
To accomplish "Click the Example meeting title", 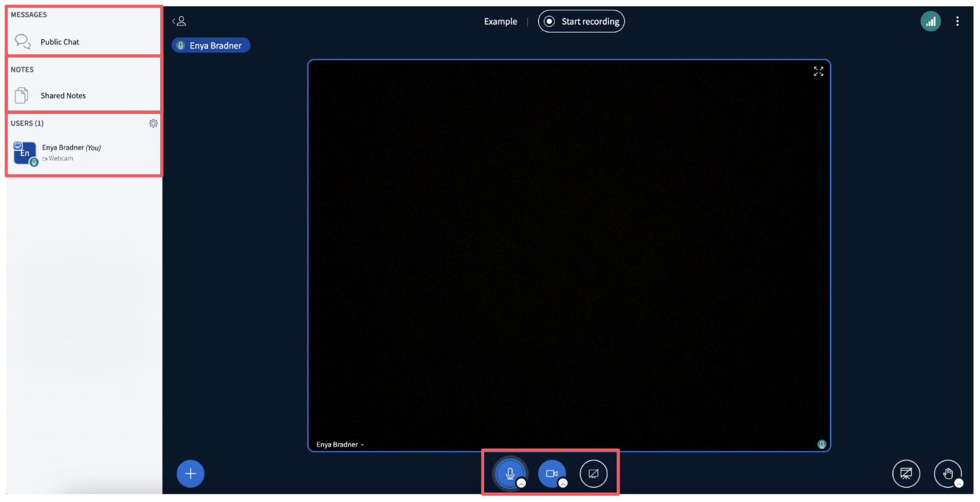I will [500, 21].
